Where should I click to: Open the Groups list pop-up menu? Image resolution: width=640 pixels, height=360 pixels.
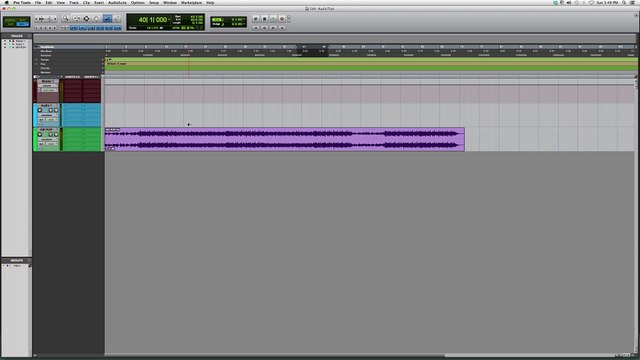(x=29, y=260)
